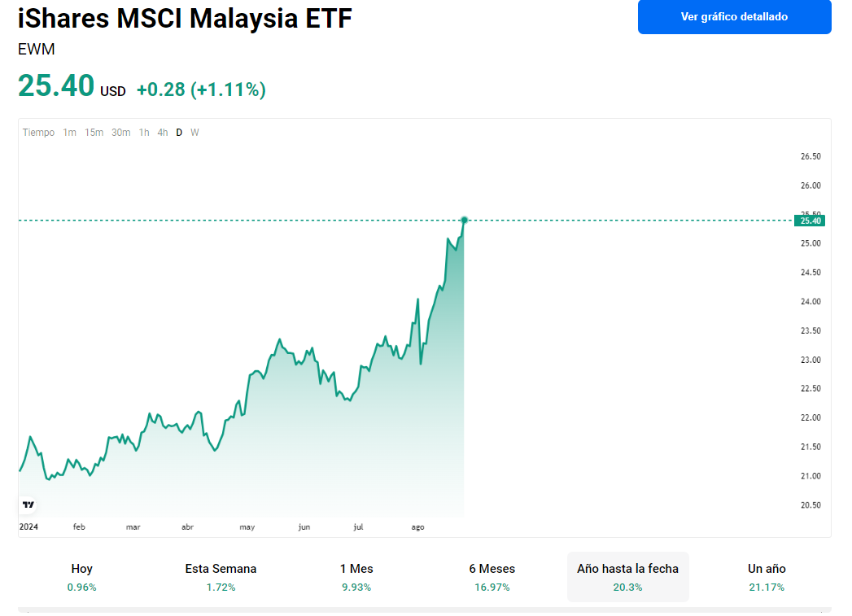Show the 1 Mes performance
The image size is (852, 616).
coord(356,577)
